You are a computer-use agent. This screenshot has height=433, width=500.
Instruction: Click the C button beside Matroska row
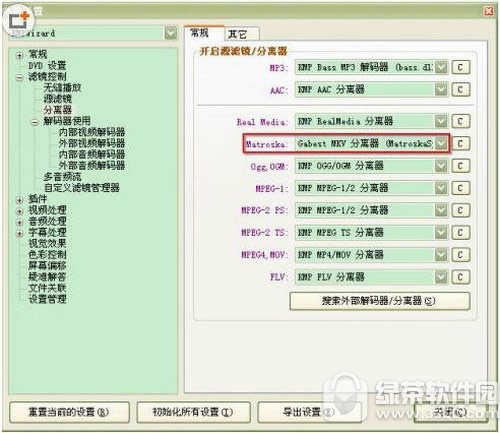[461, 143]
